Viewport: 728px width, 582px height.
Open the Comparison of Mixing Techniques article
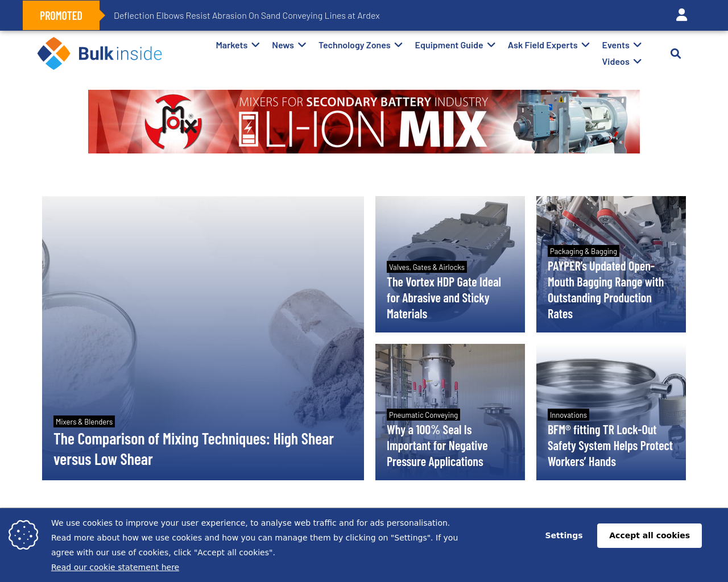point(193,449)
